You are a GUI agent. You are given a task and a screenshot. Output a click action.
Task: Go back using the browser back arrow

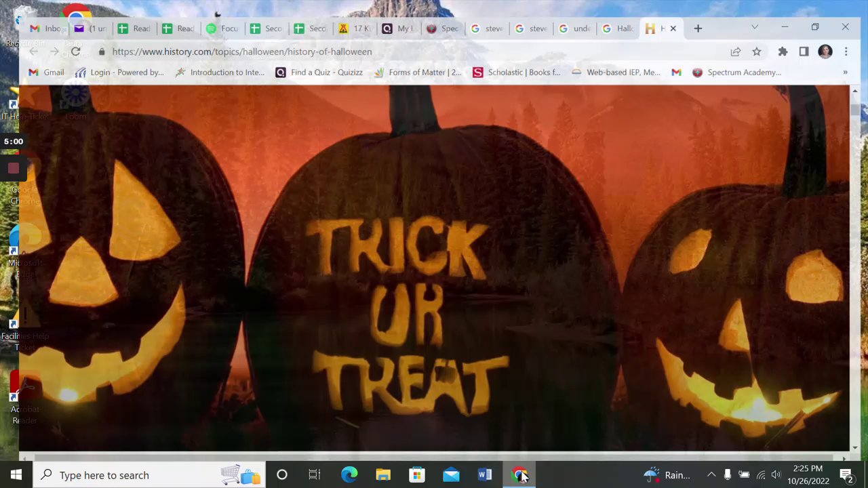click(33, 52)
